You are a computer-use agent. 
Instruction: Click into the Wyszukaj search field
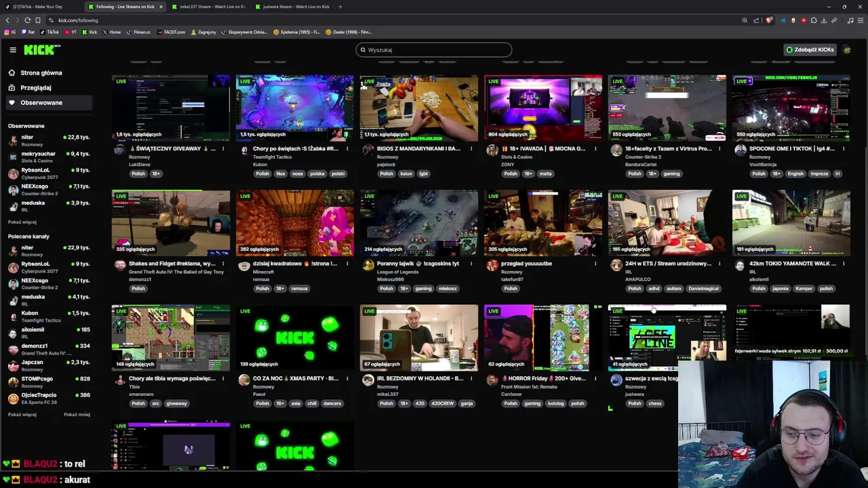tap(434, 49)
